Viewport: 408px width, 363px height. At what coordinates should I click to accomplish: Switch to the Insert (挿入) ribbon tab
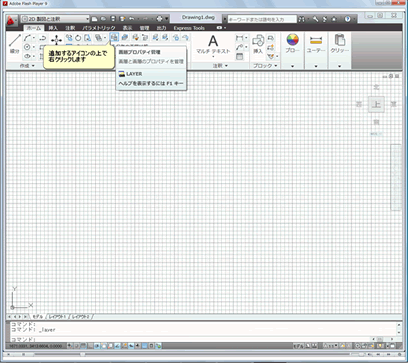(x=53, y=28)
